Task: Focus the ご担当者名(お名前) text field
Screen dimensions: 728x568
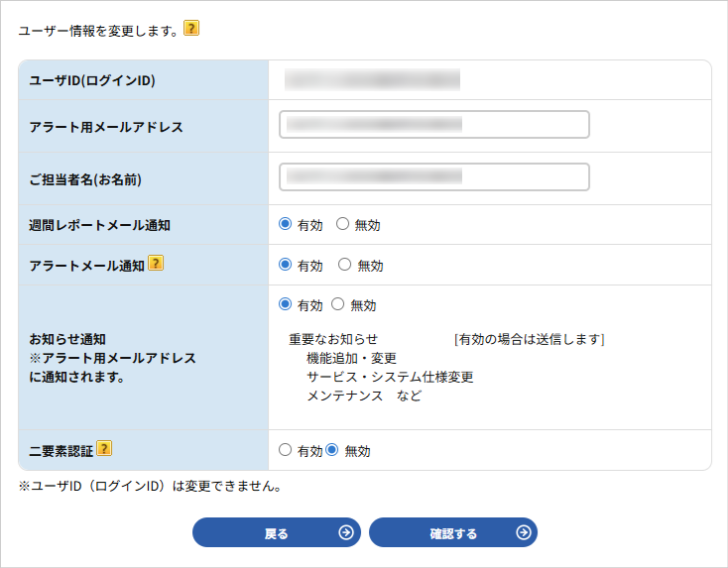Action: 434,177
